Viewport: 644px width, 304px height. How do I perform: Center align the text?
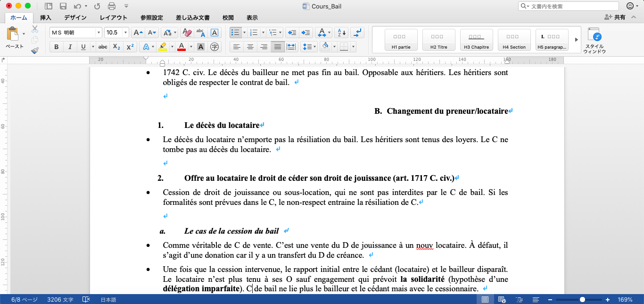(250, 47)
